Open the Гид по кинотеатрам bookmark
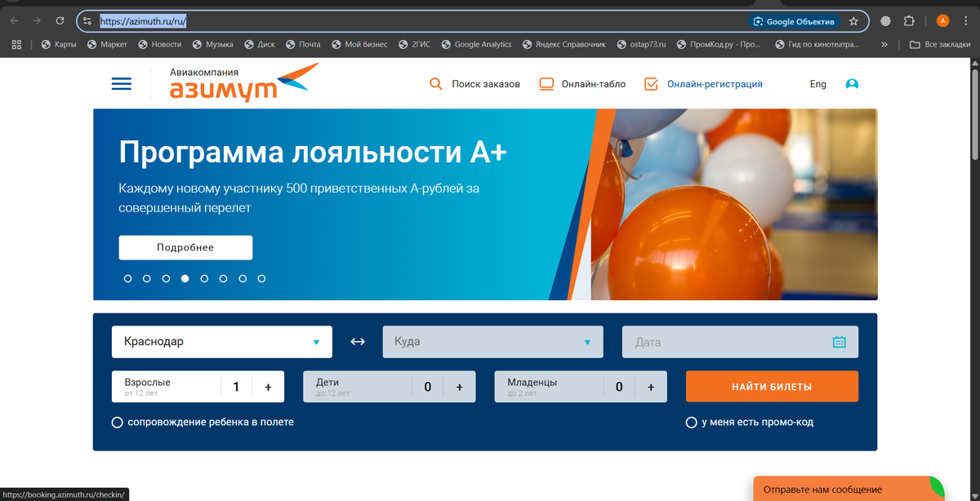The image size is (980, 501). (817, 45)
